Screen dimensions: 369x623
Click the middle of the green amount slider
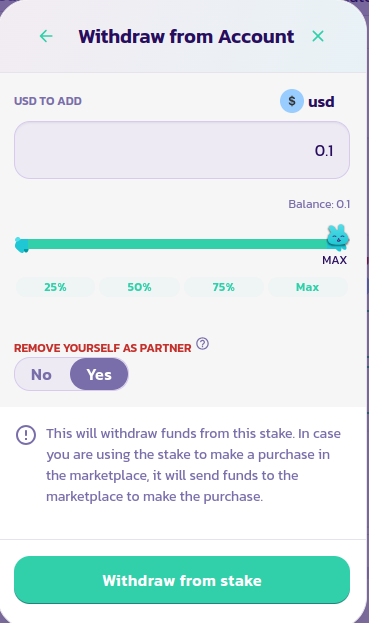[x=182, y=244]
